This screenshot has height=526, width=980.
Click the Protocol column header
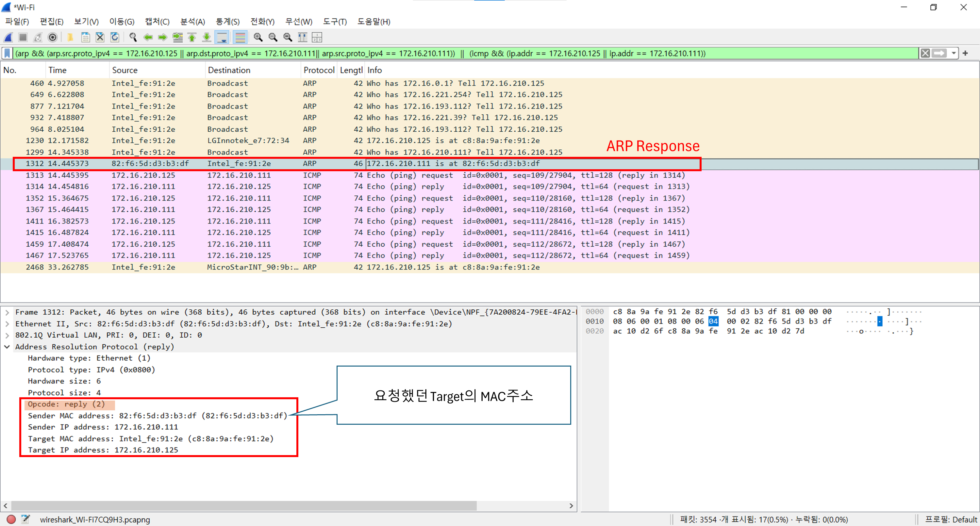[318, 70]
